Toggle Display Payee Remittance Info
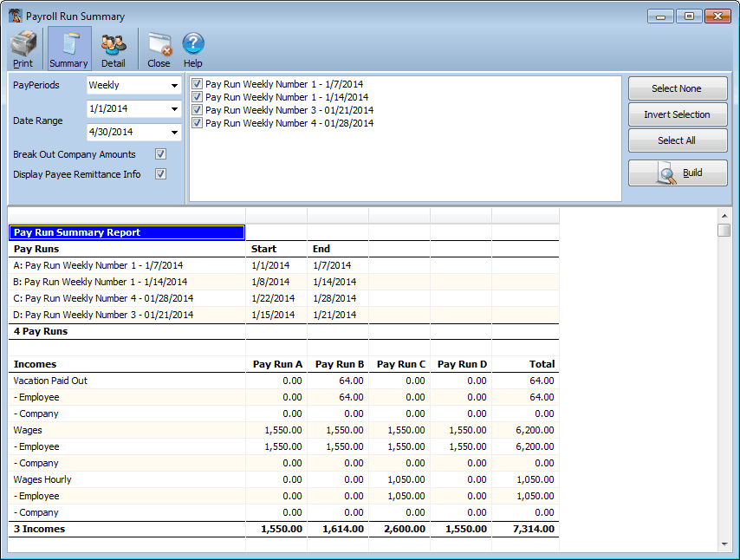Screen dimensions: 740x560 160,173
